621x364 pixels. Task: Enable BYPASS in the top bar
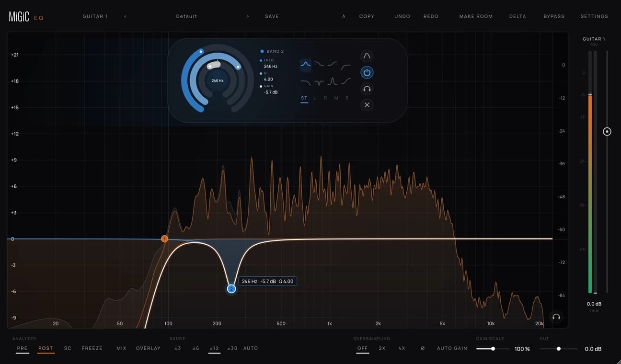554,16
